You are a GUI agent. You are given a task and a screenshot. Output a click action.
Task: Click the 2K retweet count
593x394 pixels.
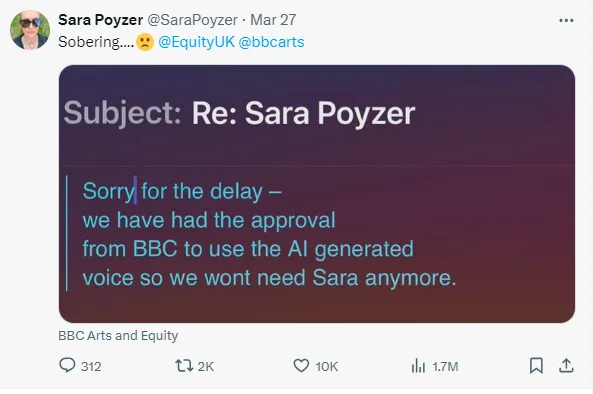[x=206, y=366]
